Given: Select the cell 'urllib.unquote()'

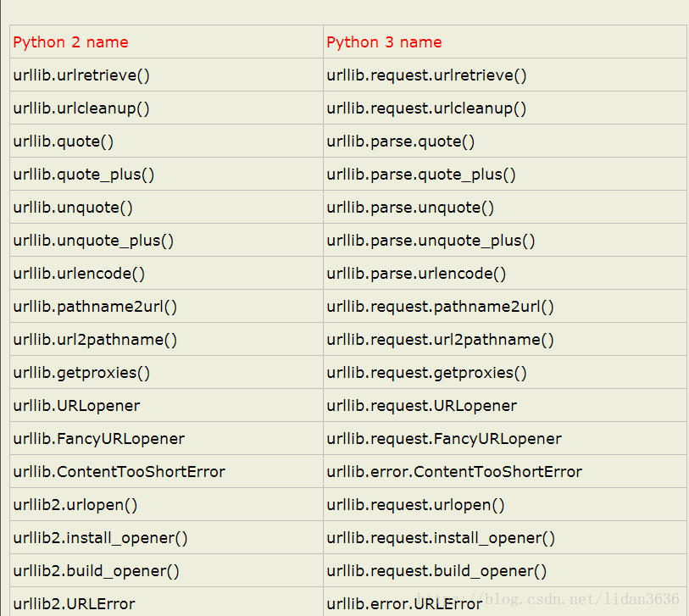Looking at the screenshot, I should (166, 207).
